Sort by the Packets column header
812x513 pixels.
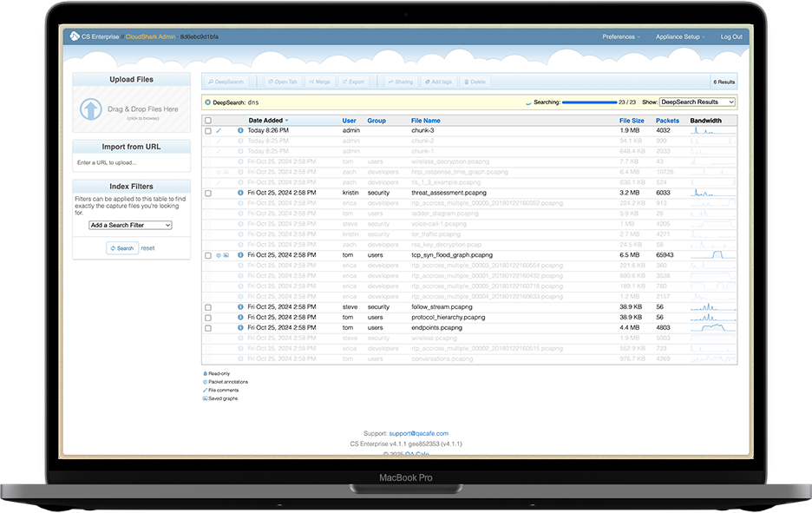[667, 120]
